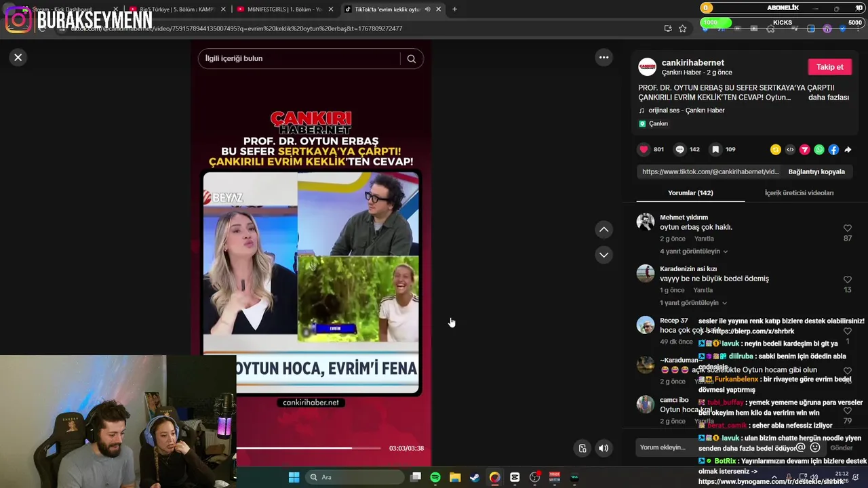Open Mehmet yıldırım's profile avatar

[x=646, y=222]
